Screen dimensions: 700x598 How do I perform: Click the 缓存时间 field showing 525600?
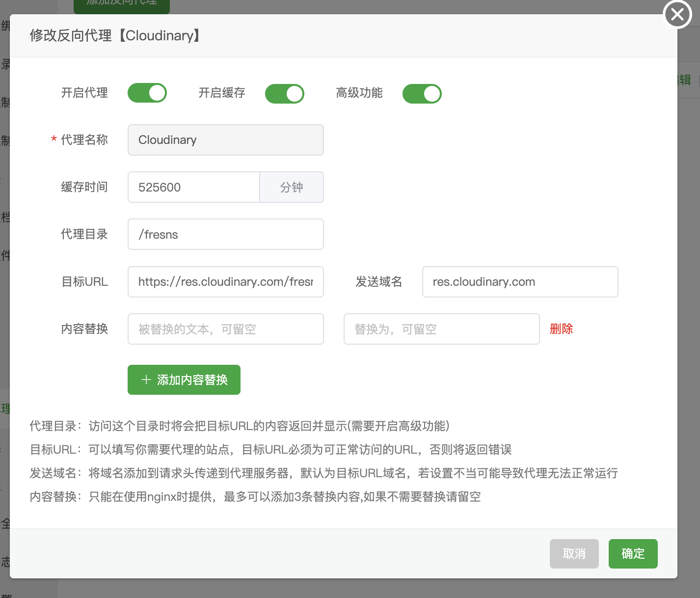(x=194, y=187)
